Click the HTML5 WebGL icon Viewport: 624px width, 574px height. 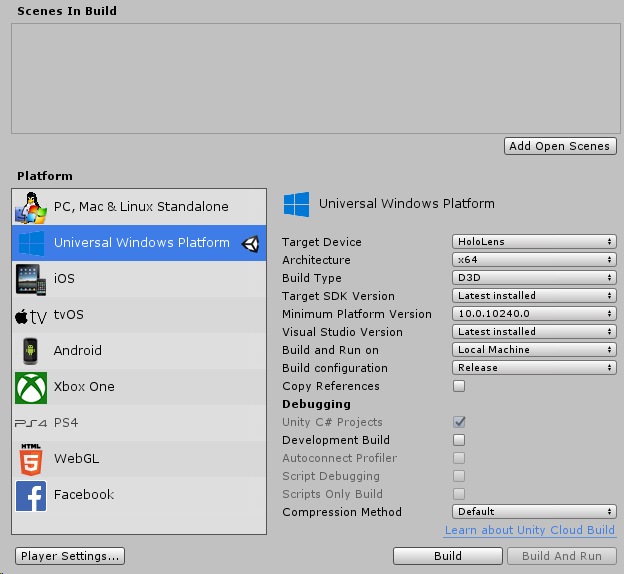click(31, 460)
